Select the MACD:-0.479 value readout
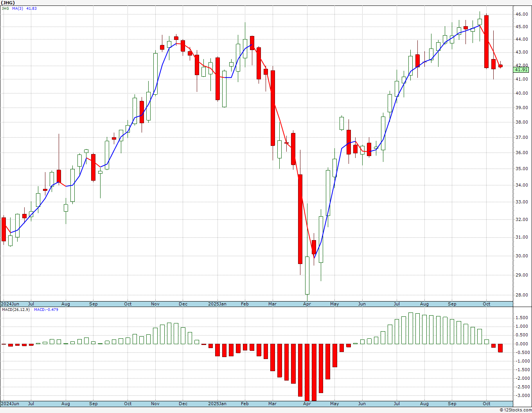The image size is (532, 413). pos(46,309)
